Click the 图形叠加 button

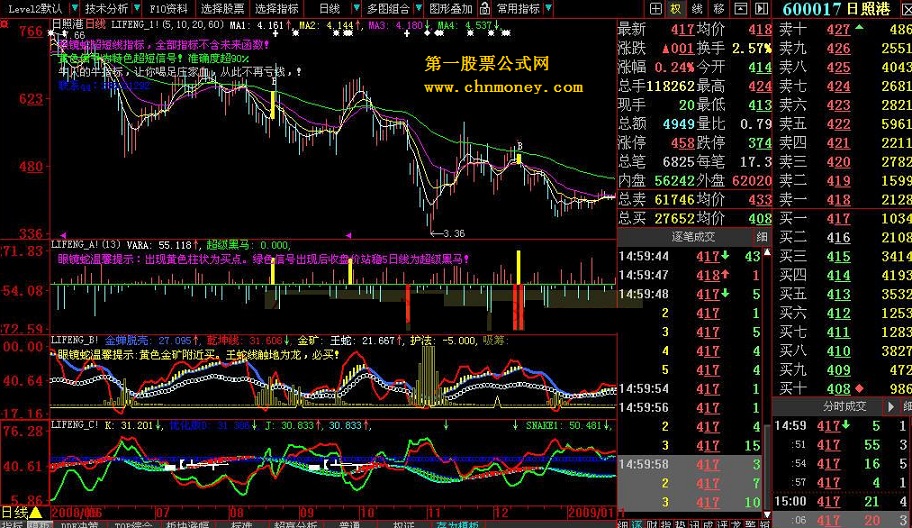(451, 8)
